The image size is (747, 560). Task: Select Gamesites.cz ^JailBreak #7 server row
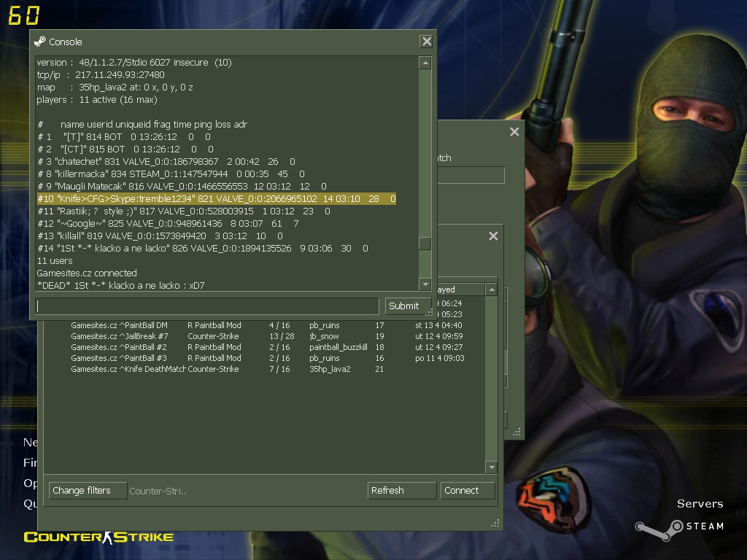tap(264, 336)
